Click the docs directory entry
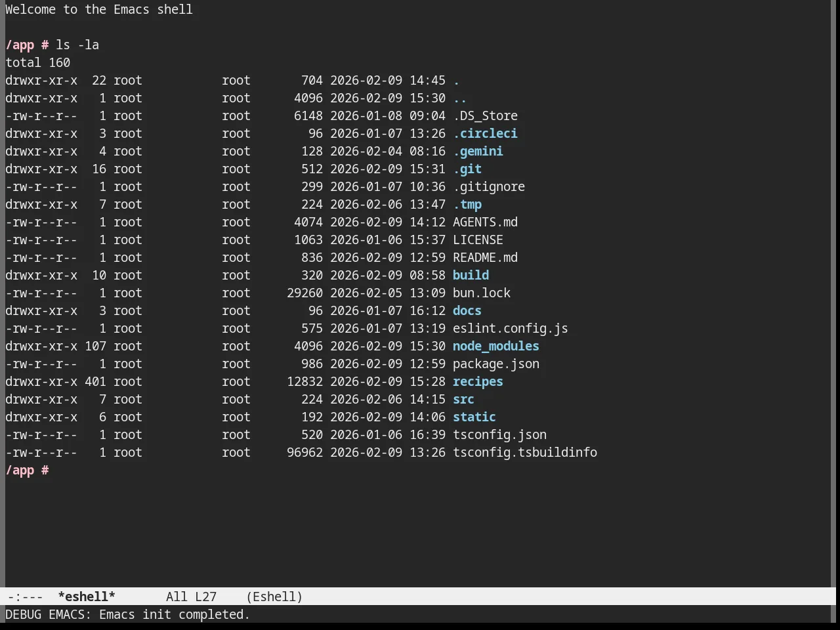This screenshot has height=630, width=840. 467,310
